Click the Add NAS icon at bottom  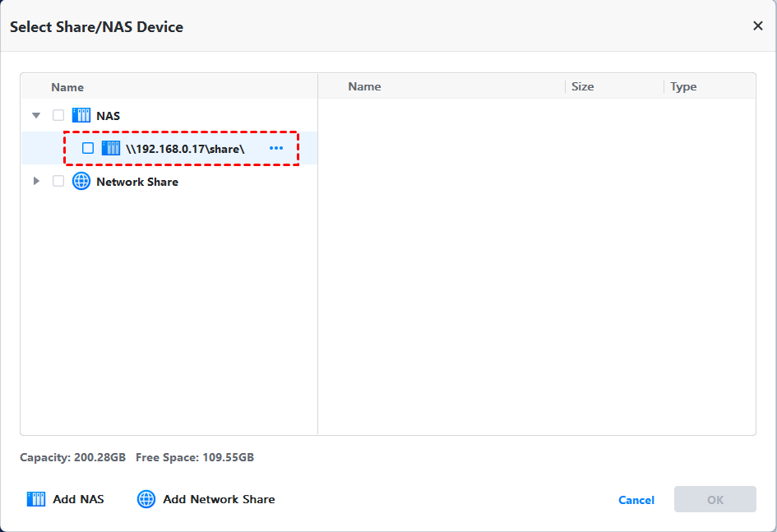[x=36, y=499]
